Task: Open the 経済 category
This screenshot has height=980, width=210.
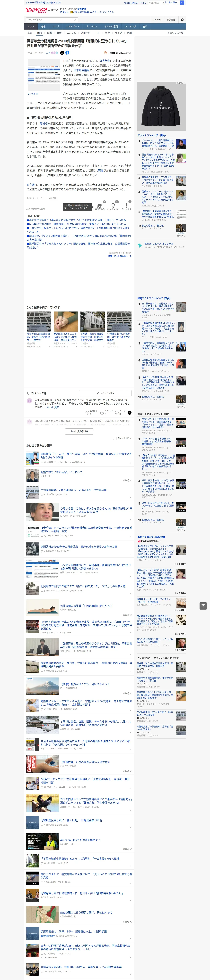Action: pos(59,33)
